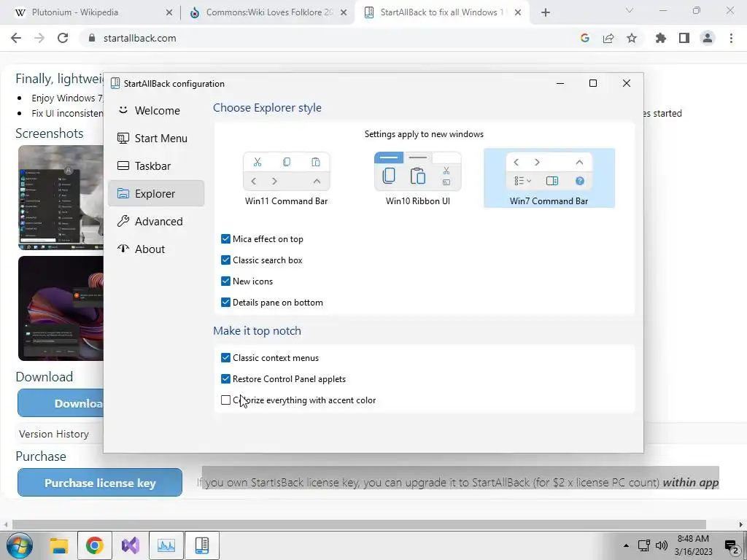Screen dimensions: 747x560
Task: View site info via lock icon
Action: [92, 38]
